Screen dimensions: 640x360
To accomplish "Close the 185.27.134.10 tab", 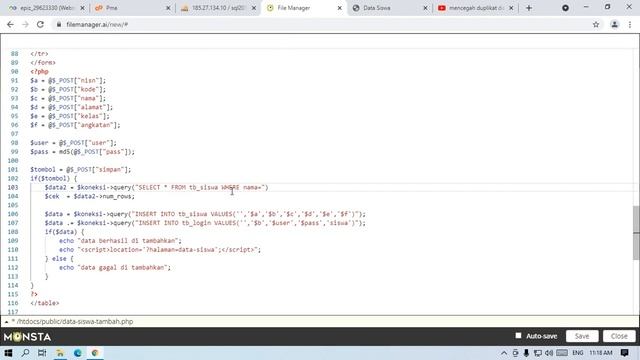I will (254, 8).
